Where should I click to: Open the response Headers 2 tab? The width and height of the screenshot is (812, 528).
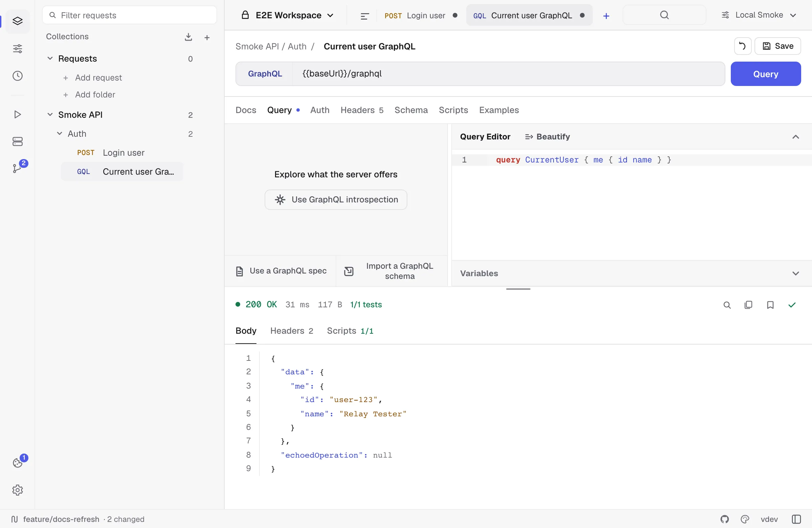point(291,331)
